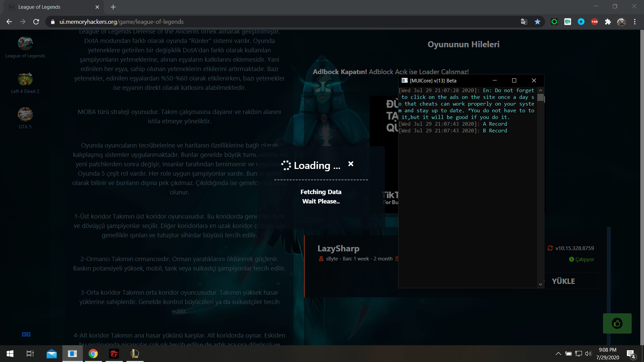This screenshot has height=362, width=644.
Task: Open the console app taskbar icon
Action: point(72,354)
